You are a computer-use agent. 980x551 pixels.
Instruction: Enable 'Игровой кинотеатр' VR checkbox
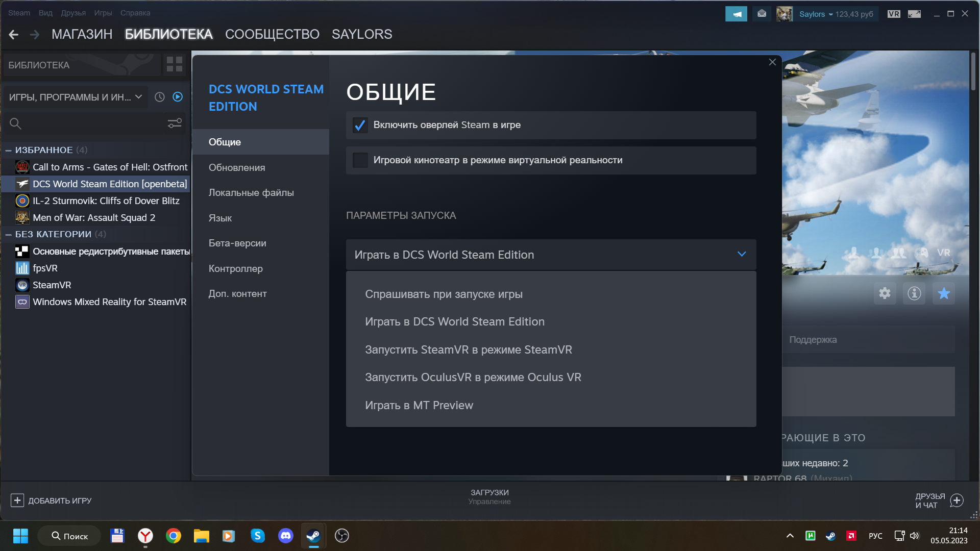click(x=360, y=160)
